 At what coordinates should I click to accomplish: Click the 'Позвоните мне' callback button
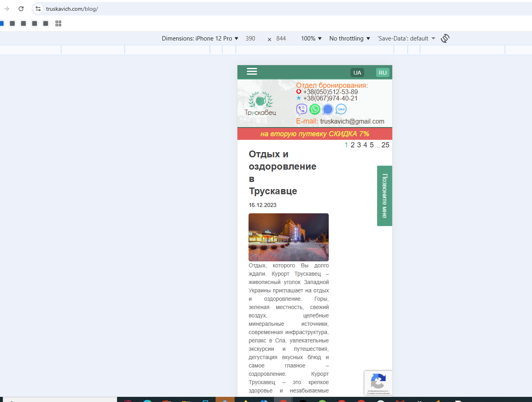385,196
